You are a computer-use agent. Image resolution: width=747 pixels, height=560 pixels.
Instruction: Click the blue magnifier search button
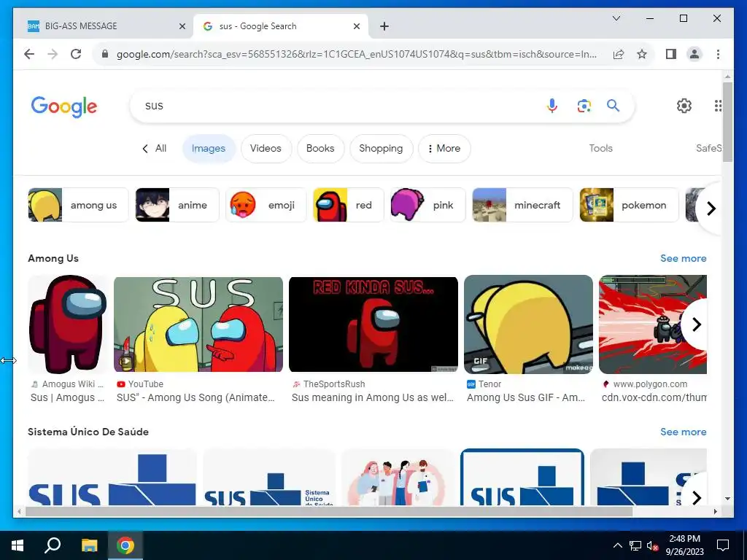coord(613,105)
